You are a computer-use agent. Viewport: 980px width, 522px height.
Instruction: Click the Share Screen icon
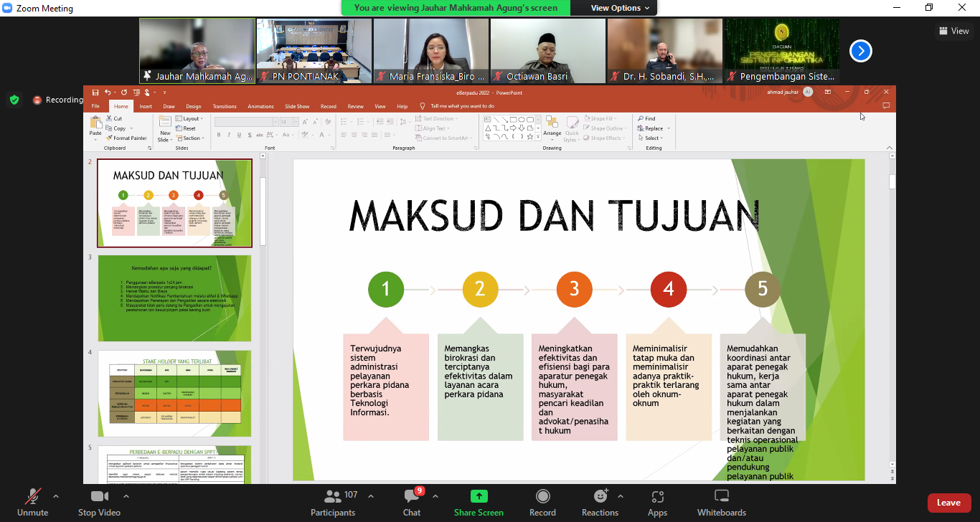coord(479,496)
